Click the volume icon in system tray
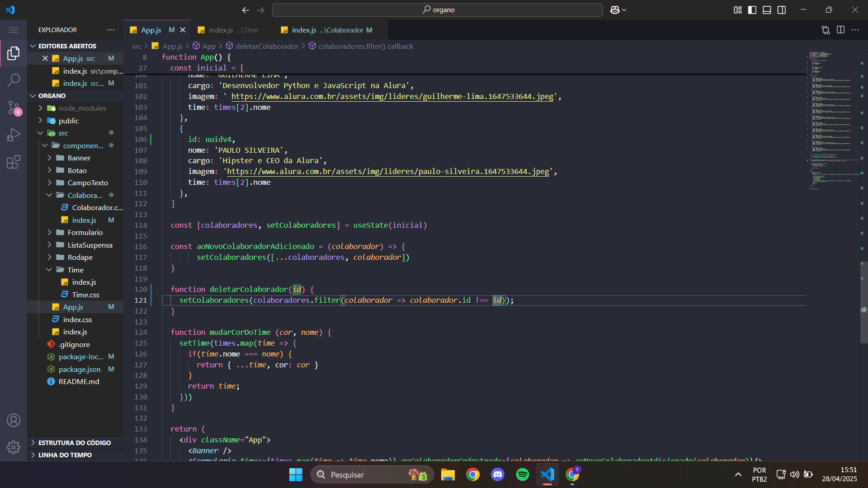 point(794,474)
